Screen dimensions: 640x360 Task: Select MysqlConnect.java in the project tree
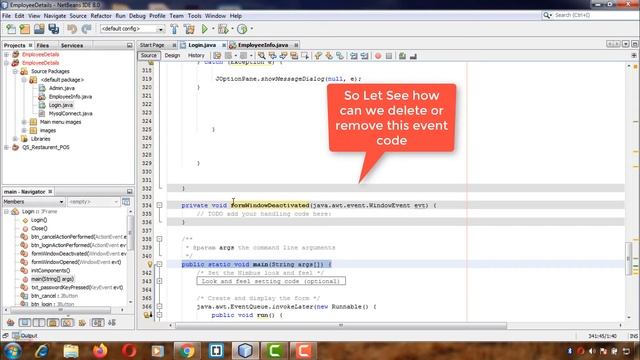[x=71, y=113]
